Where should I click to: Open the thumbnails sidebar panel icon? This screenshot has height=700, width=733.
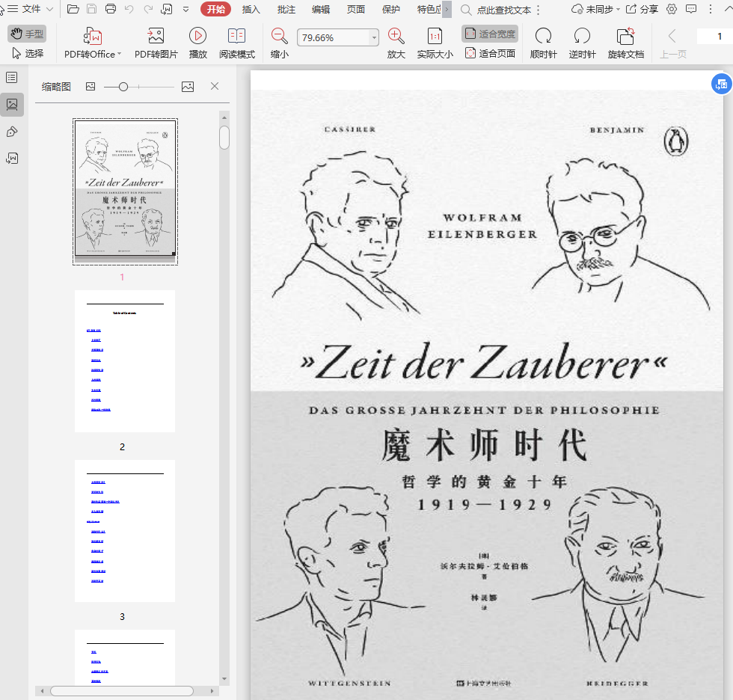12,104
